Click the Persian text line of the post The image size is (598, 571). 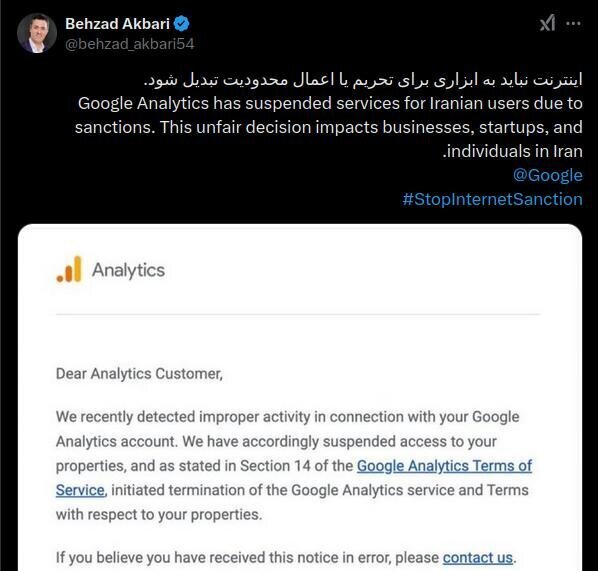(363, 80)
